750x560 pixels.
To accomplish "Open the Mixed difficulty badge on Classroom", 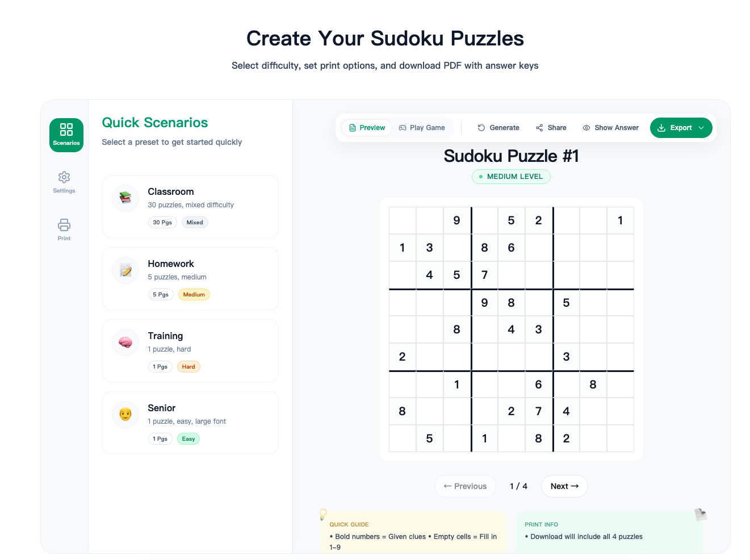I will point(195,222).
